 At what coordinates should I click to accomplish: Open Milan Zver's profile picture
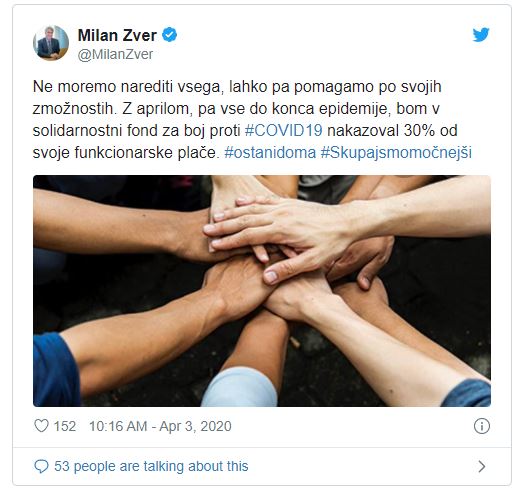[x=51, y=43]
